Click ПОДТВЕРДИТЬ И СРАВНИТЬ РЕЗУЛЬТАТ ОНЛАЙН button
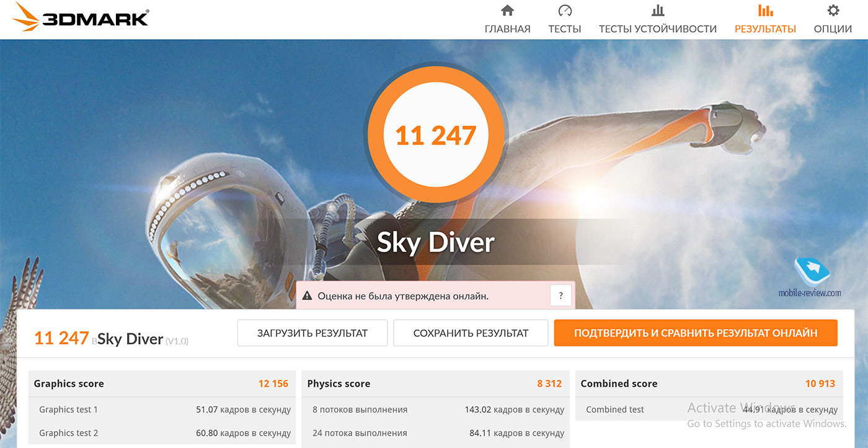Screen dimensions: 868x448 coord(696,333)
